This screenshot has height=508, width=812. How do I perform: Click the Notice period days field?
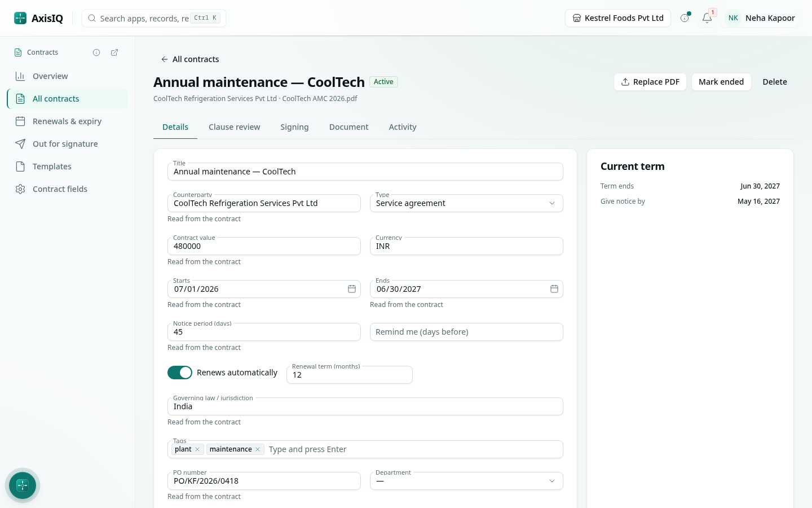pos(264,332)
